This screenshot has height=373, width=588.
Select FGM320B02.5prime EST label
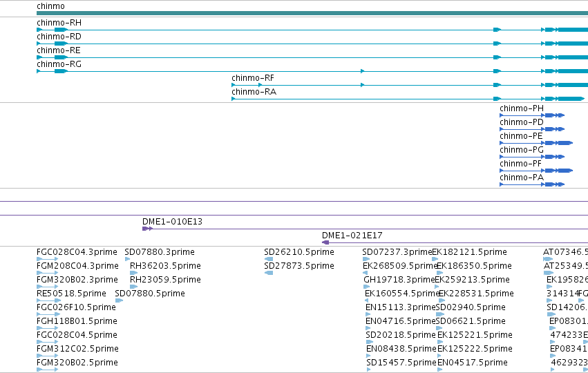[x=77, y=363]
